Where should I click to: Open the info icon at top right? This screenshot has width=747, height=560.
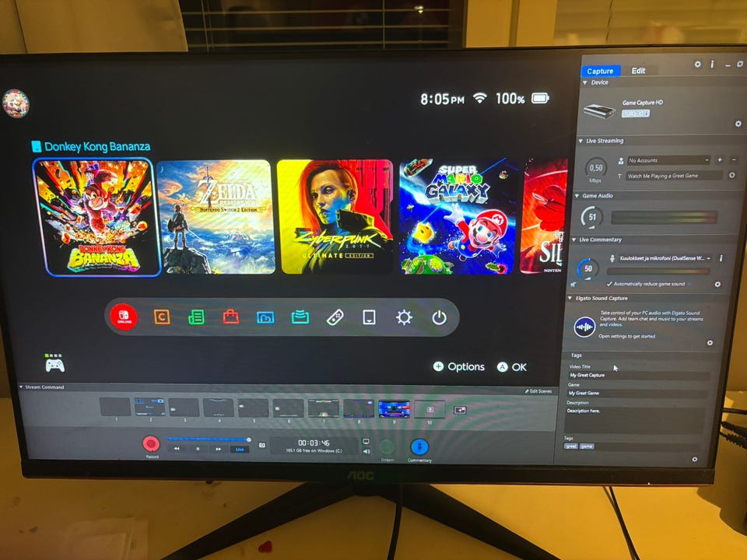(x=712, y=64)
